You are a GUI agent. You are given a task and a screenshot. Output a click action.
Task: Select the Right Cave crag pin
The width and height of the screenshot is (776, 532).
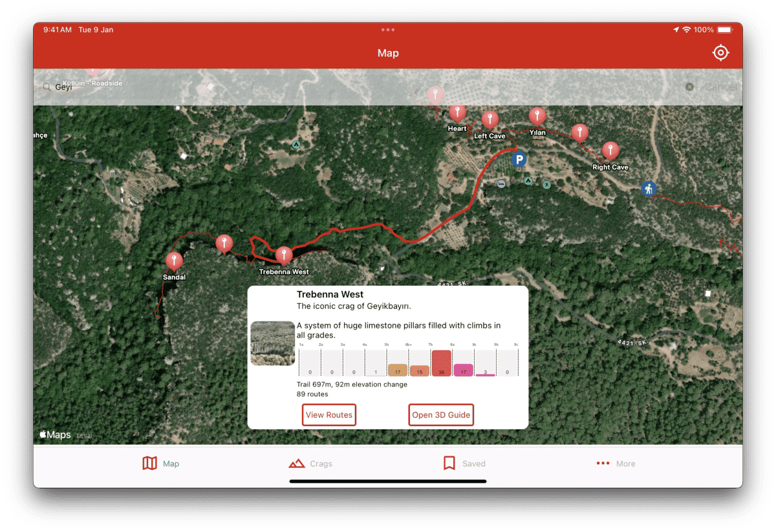[610, 151]
